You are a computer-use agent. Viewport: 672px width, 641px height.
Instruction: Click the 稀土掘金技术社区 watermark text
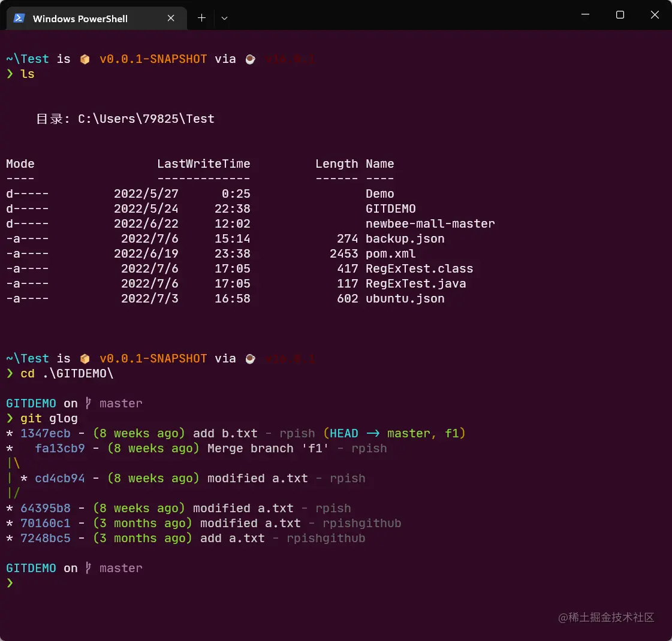pyautogui.click(x=606, y=618)
